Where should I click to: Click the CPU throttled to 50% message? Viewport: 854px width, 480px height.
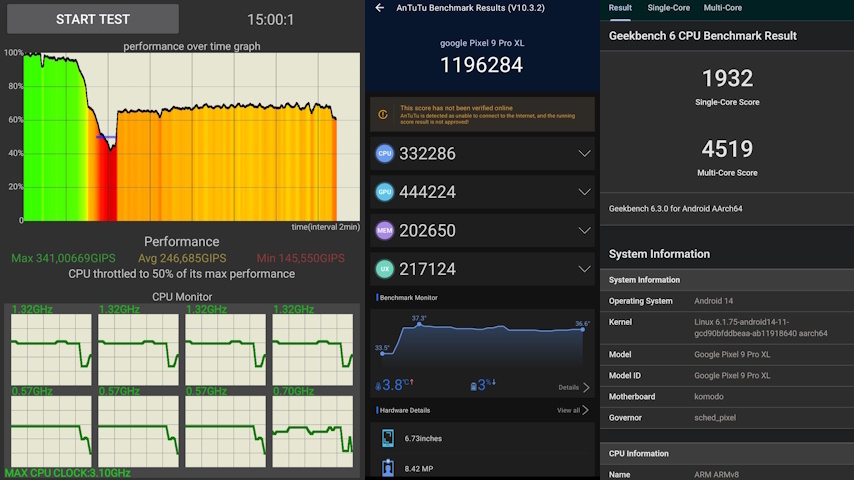click(181, 274)
